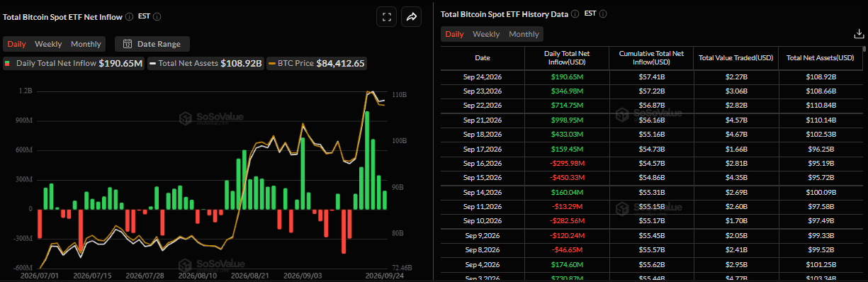868x282 pixels.
Task: Click info icon next to table EST label
Action: [x=602, y=13]
